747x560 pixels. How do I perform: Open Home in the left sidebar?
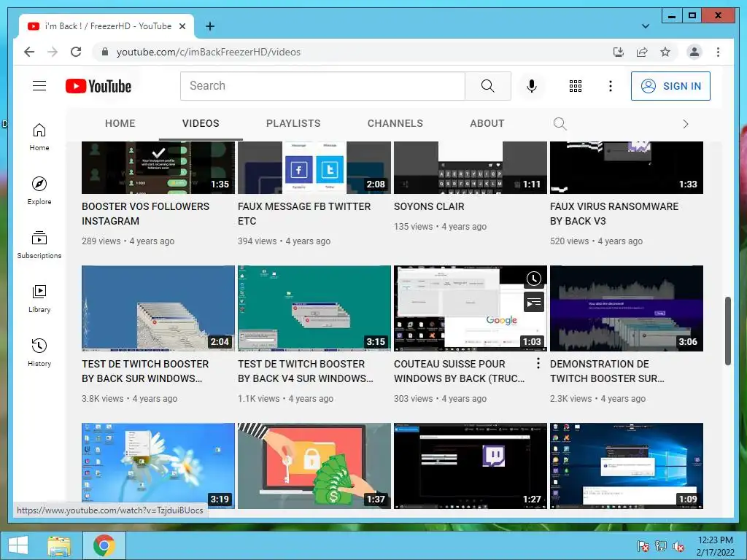39,136
